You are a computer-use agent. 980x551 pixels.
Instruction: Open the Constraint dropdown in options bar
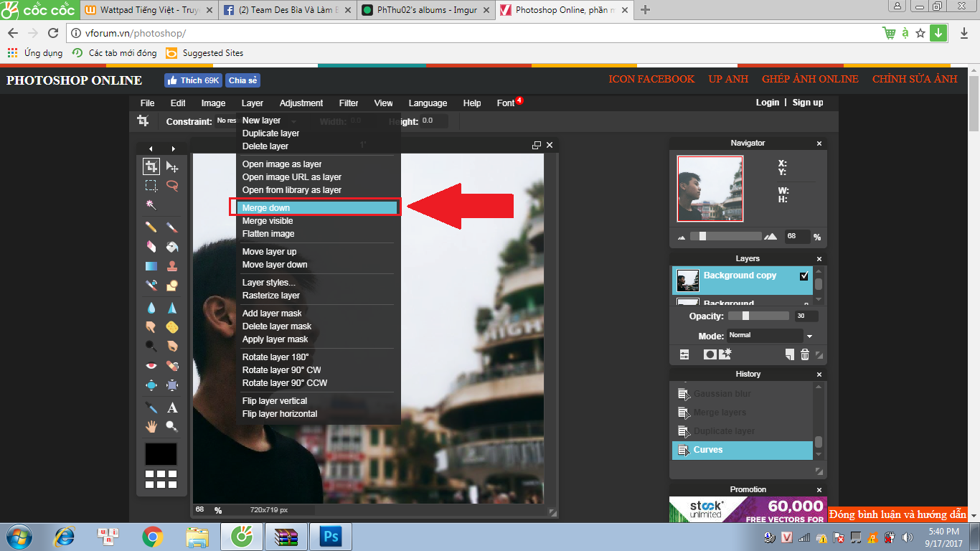pyautogui.click(x=225, y=121)
